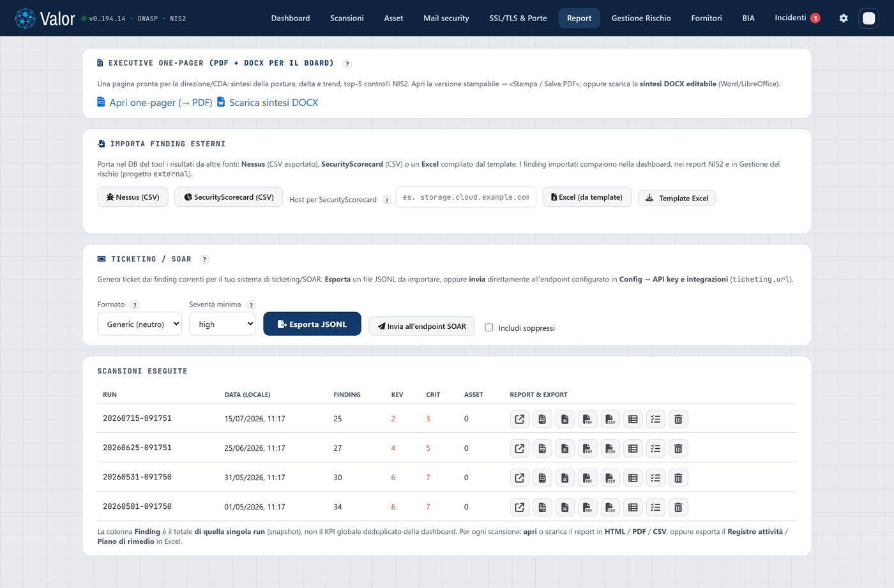Delete scan run 20260715-091751
This screenshot has width=894, height=588.
pos(678,419)
